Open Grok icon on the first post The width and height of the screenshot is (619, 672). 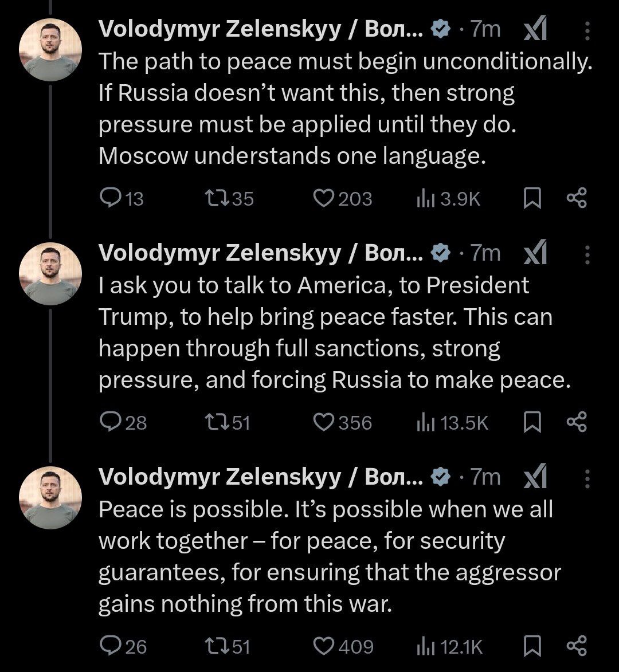point(535,29)
